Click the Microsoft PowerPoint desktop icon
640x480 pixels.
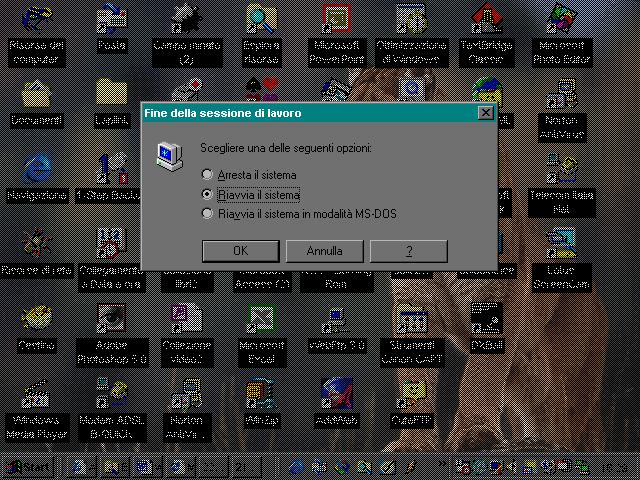[x=337, y=20]
